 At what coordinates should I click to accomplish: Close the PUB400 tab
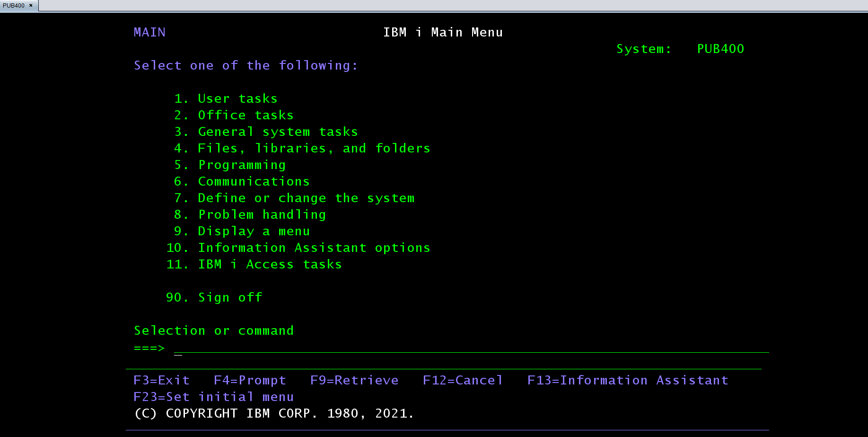tap(31, 6)
